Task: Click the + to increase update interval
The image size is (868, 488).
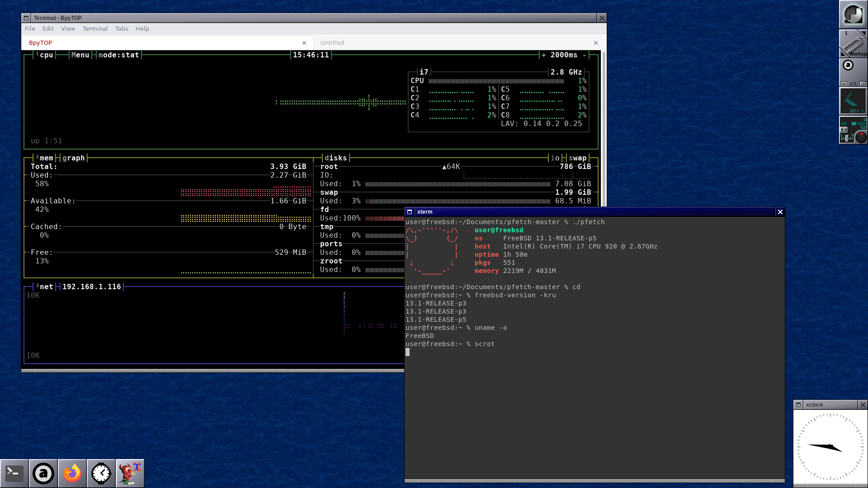Action: tap(543, 55)
